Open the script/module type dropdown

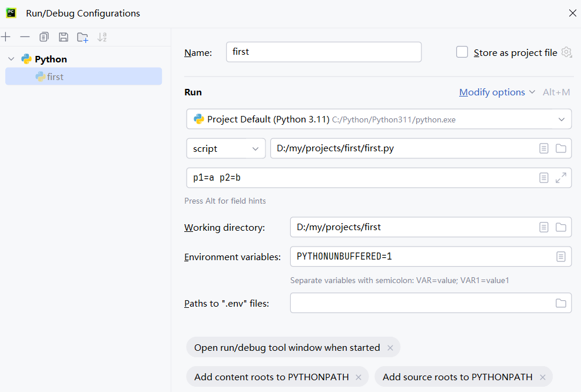[x=226, y=148]
